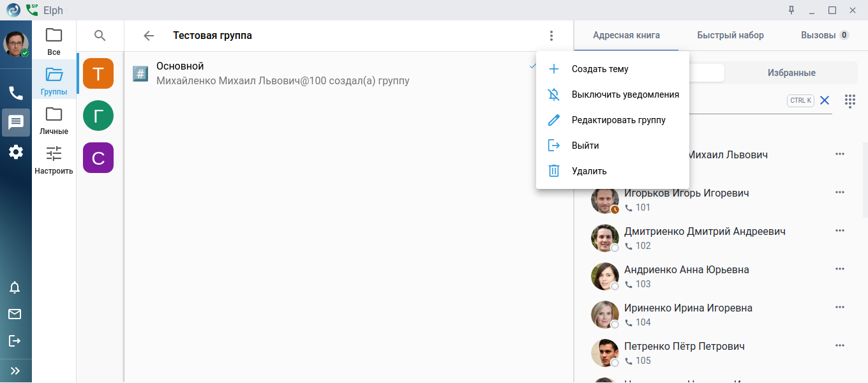The height and width of the screenshot is (383, 868).
Task: Select the 'Все' folder filter
Action: click(54, 41)
